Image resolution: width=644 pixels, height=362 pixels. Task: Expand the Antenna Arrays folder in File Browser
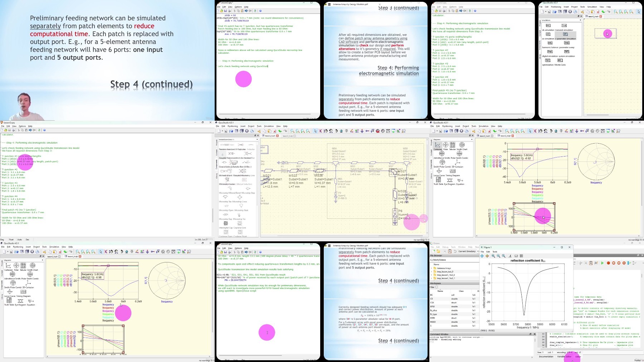click(x=431, y=268)
